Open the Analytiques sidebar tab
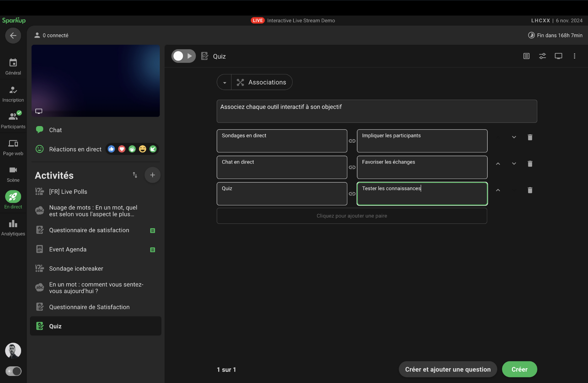Viewport: 588px width, 383px height. (x=13, y=228)
